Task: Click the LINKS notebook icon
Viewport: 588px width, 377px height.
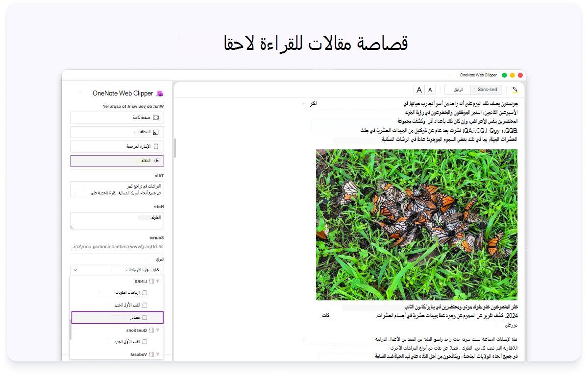Action: pyautogui.click(x=151, y=282)
